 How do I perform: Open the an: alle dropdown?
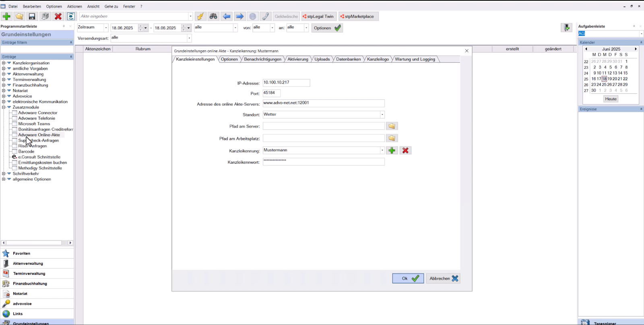pos(306,28)
